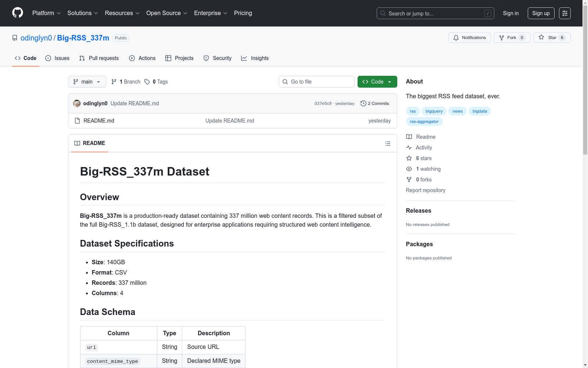View the 1 Branch link

[x=126, y=82]
